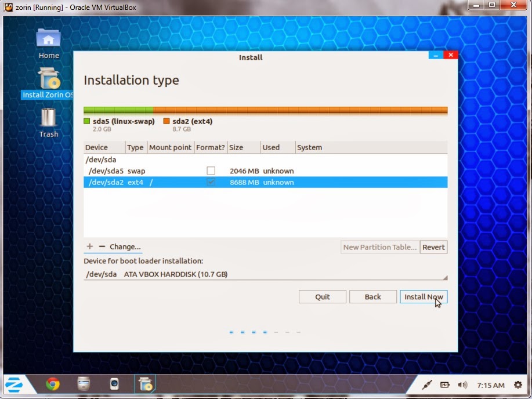This screenshot has height=399, width=532.
Task: Click the sda5 (linux-swap) legend label
Action: [124, 121]
